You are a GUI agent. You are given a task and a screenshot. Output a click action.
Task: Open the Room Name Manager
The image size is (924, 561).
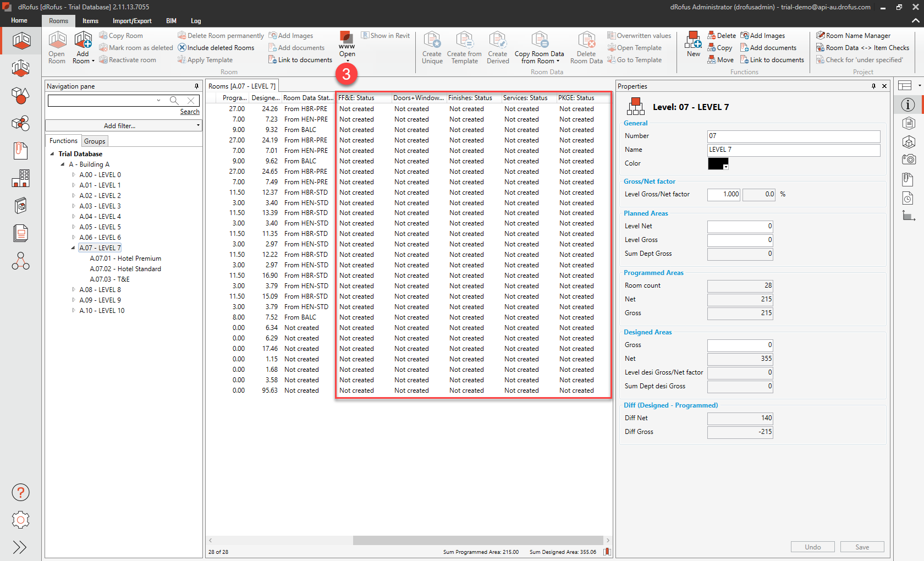click(x=853, y=35)
